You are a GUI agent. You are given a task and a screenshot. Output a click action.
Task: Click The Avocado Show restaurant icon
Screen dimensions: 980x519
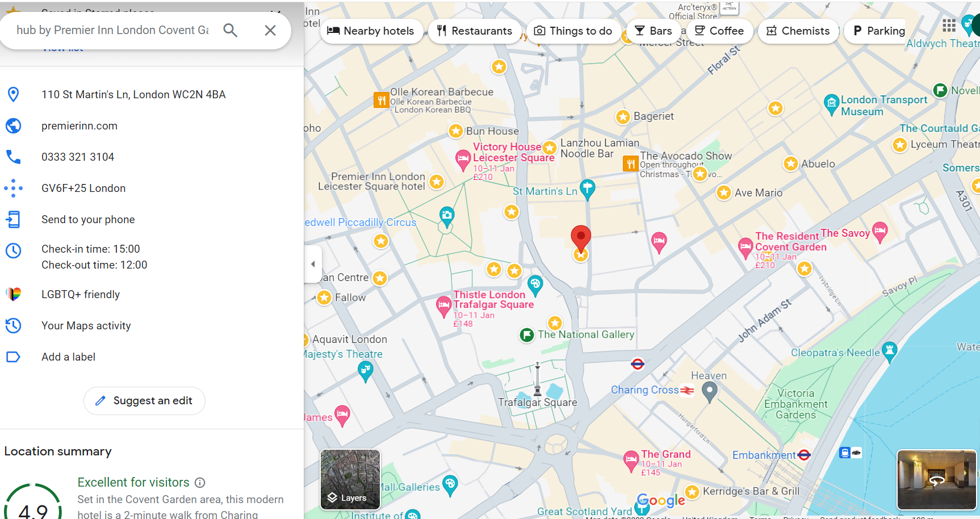(x=630, y=164)
